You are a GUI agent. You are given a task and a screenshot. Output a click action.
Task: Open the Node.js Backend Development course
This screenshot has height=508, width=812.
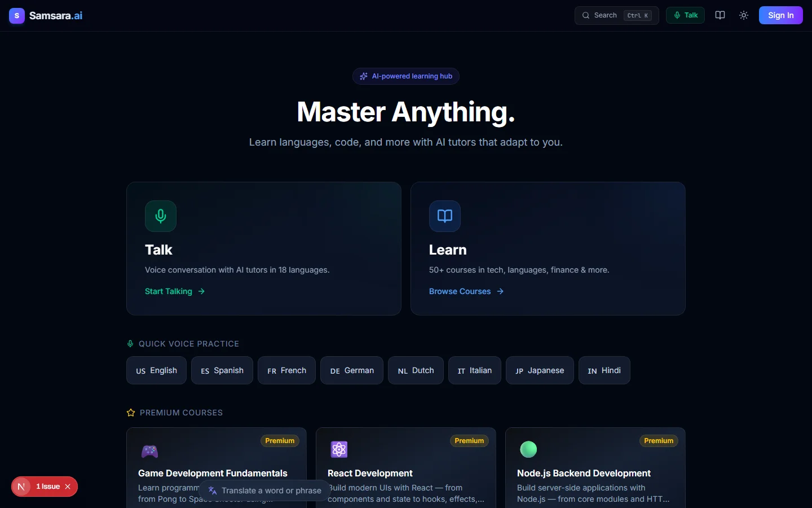pyautogui.click(x=584, y=473)
